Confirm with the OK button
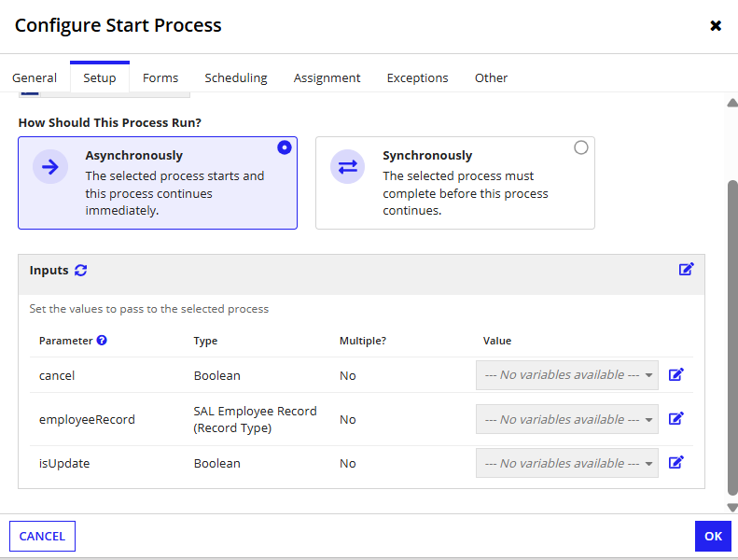Screen dimensions: 738x560 coord(713,536)
